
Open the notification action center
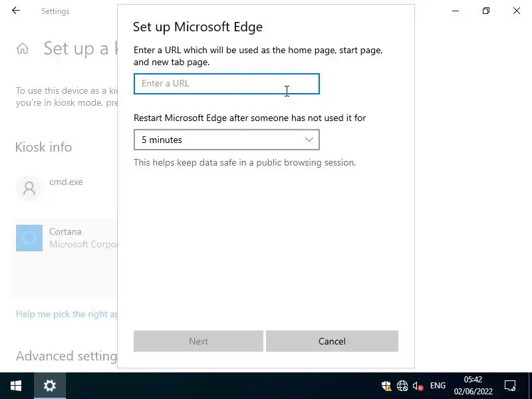click(x=510, y=386)
